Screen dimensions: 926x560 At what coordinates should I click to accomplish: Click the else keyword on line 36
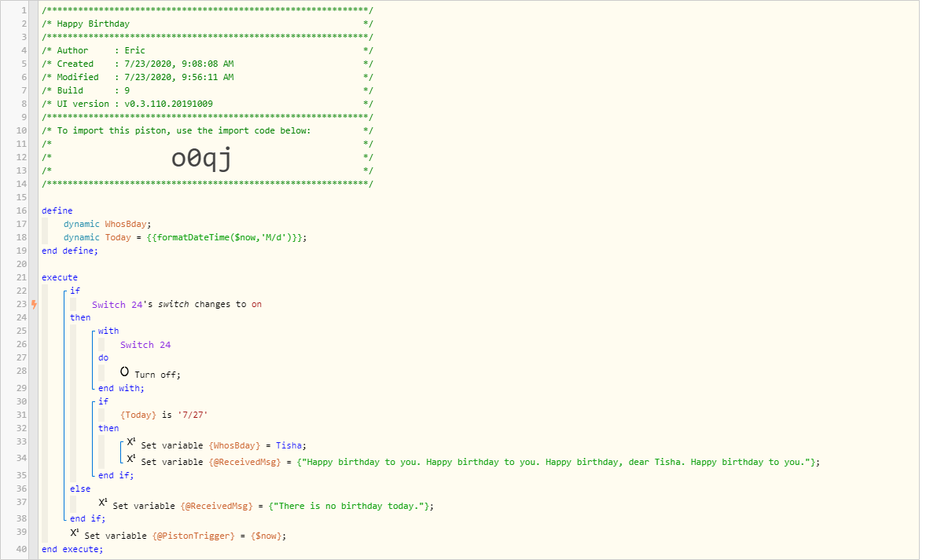point(80,489)
